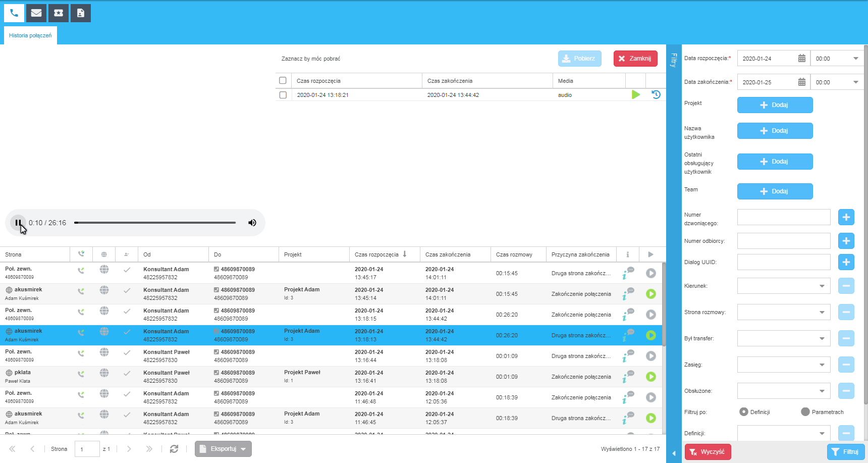Click plus next to Dialog UUID
The height and width of the screenshot is (463, 868).
[846, 262]
